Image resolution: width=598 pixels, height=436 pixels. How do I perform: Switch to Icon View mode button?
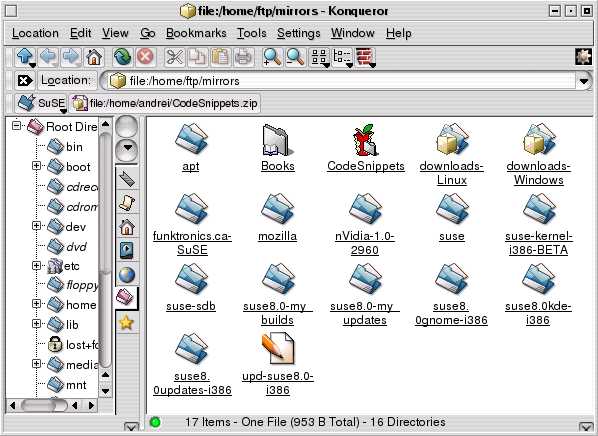pos(320,57)
